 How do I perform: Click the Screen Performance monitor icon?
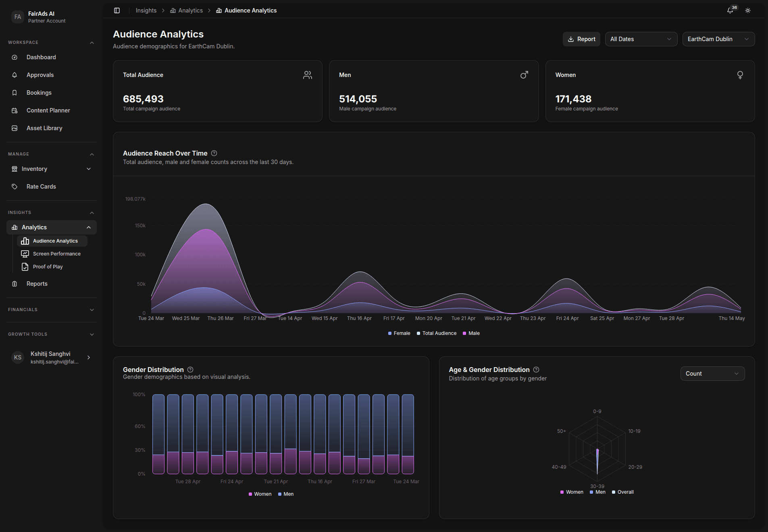[x=25, y=254]
